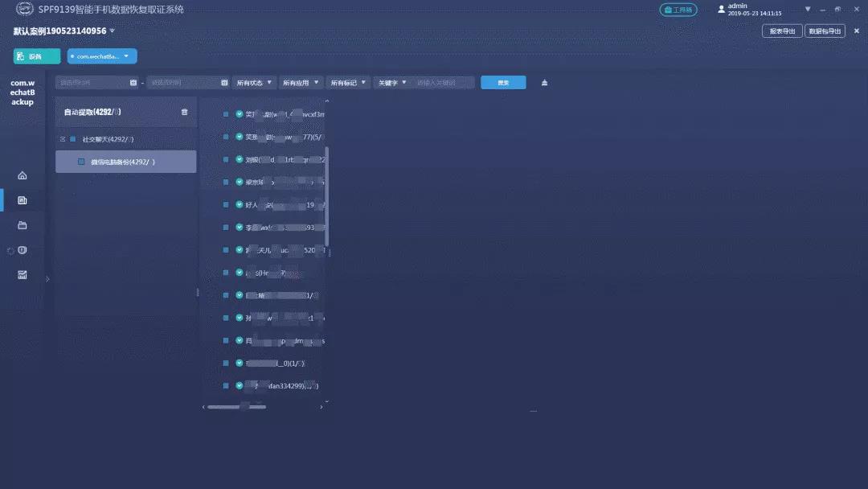The width and height of the screenshot is (868, 489).
Task: Click the com.wechatBackup sidebar label
Action: click(x=23, y=92)
